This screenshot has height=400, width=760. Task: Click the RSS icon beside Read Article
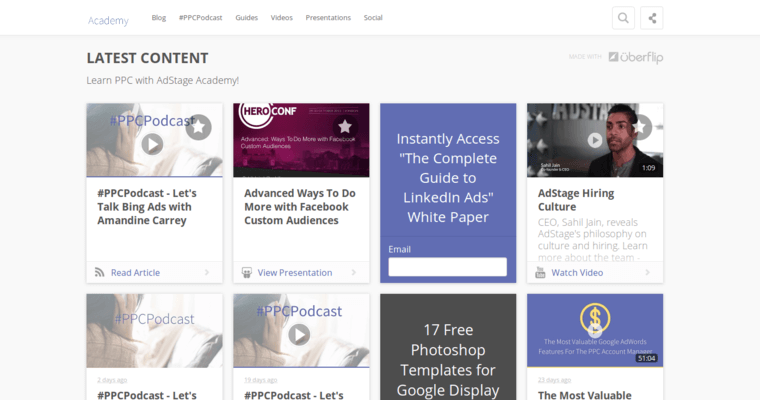(99, 272)
